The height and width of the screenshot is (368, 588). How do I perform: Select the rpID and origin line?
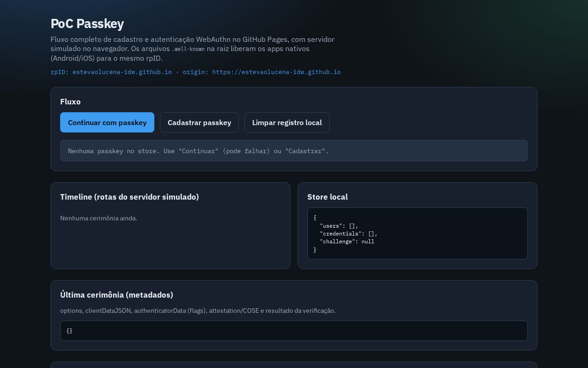click(x=196, y=72)
